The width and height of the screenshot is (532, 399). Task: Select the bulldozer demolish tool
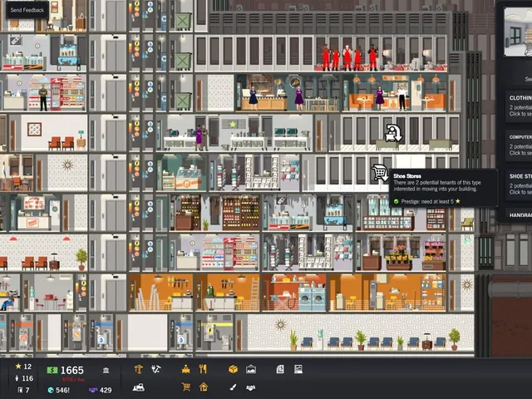pyautogui.click(x=139, y=387)
